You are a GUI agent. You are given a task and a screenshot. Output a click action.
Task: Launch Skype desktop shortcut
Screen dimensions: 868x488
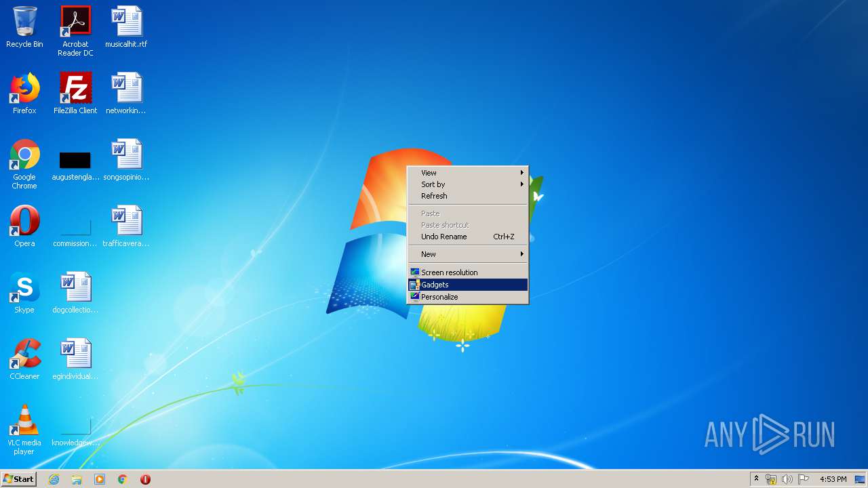click(x=24, y=293)
